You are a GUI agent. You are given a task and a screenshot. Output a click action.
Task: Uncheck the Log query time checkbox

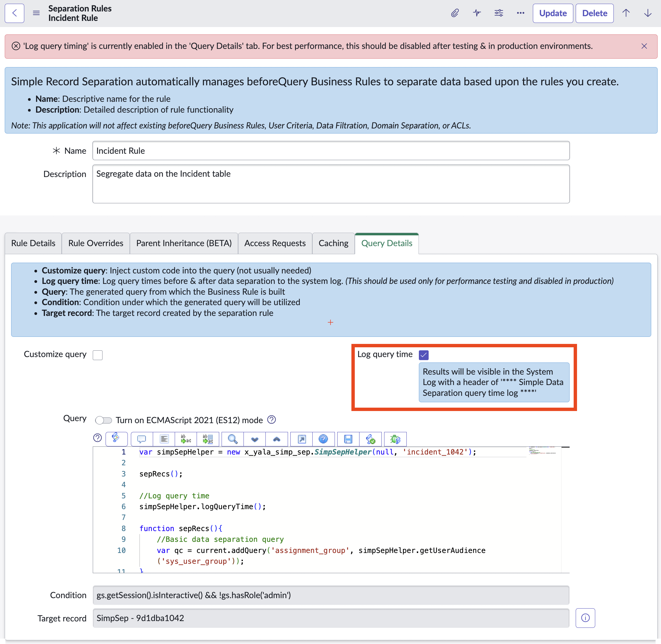pyautogui.click(x=424, y=355)
